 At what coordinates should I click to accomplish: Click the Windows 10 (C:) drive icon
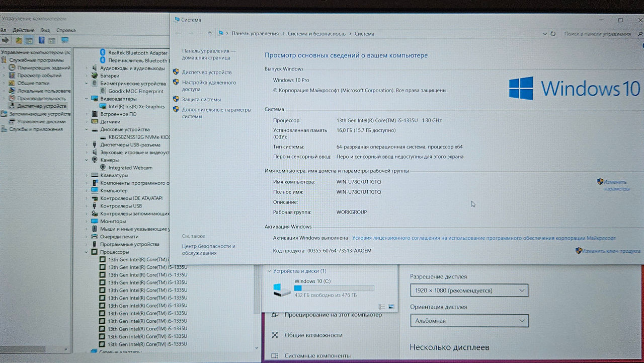tap(281, 289)
